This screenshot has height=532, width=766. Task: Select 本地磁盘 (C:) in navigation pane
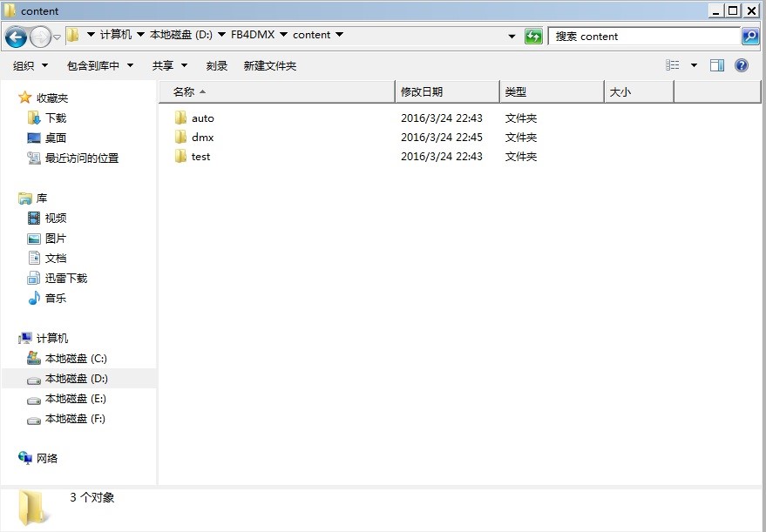coord(76,359)
